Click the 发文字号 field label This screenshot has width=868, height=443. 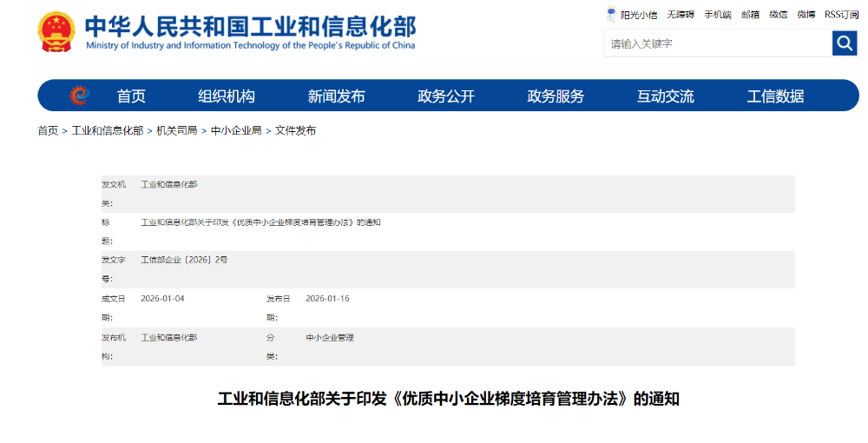coord(114,269)
